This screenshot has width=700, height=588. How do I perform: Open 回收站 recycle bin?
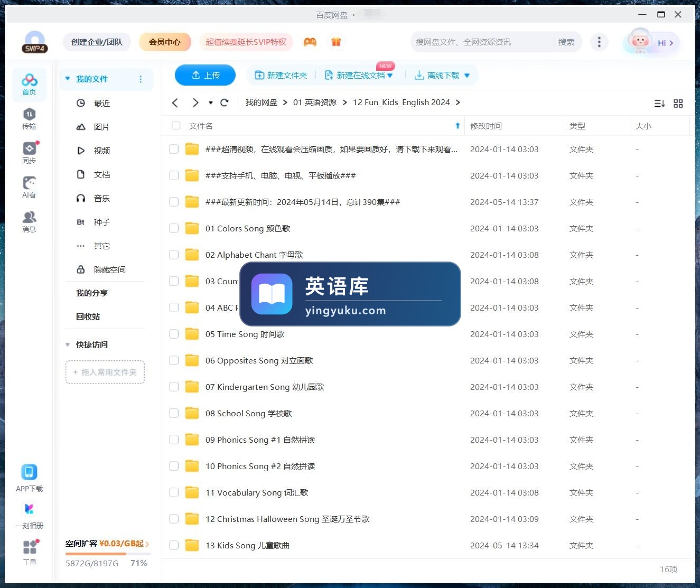point(88,316)
